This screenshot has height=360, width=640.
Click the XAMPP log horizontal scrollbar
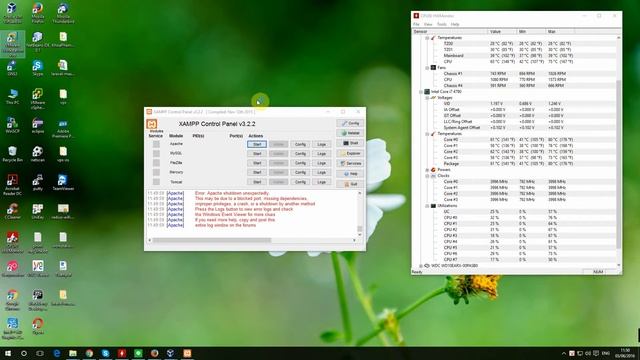(x=252, y=240)
